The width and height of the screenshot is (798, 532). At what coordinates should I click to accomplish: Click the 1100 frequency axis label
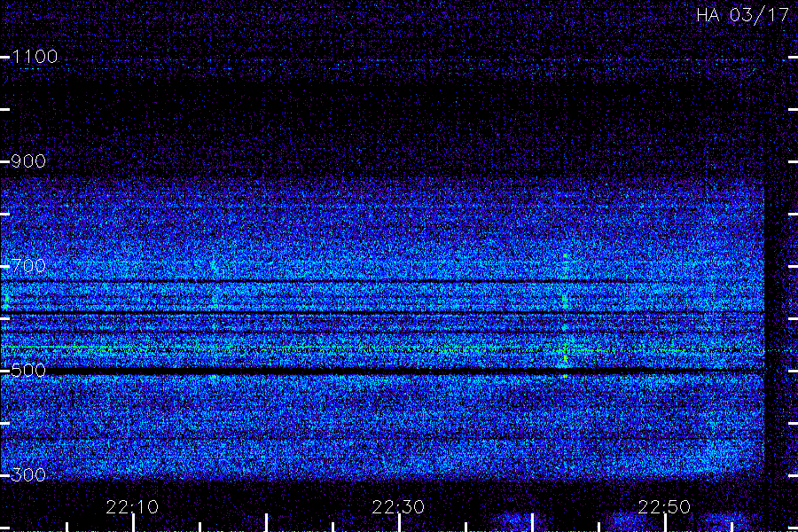coord(35,57)
